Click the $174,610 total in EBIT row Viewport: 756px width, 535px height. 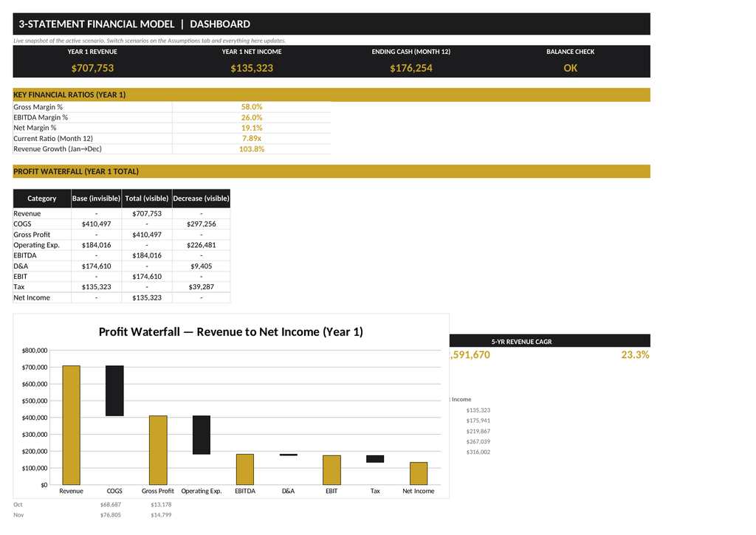click(x=147, y=277)
